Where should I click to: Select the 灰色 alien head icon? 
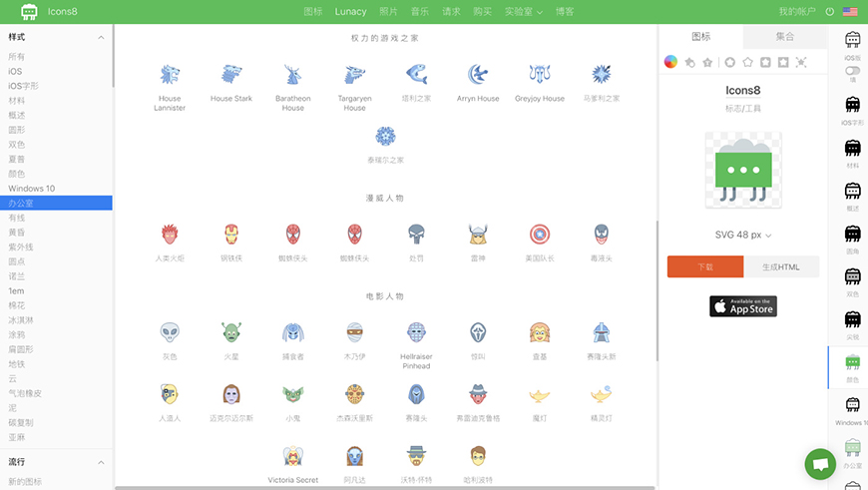pyautogui.click(x=170, y=332)
